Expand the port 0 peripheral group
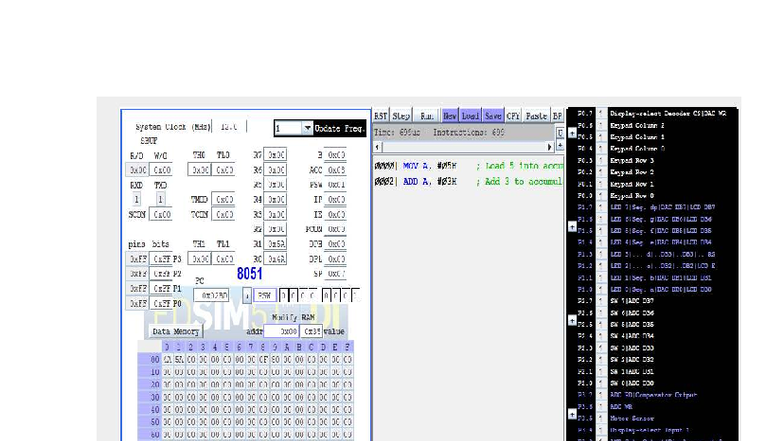The width and height of the screenshot is (784, 441). click(572, 134)
